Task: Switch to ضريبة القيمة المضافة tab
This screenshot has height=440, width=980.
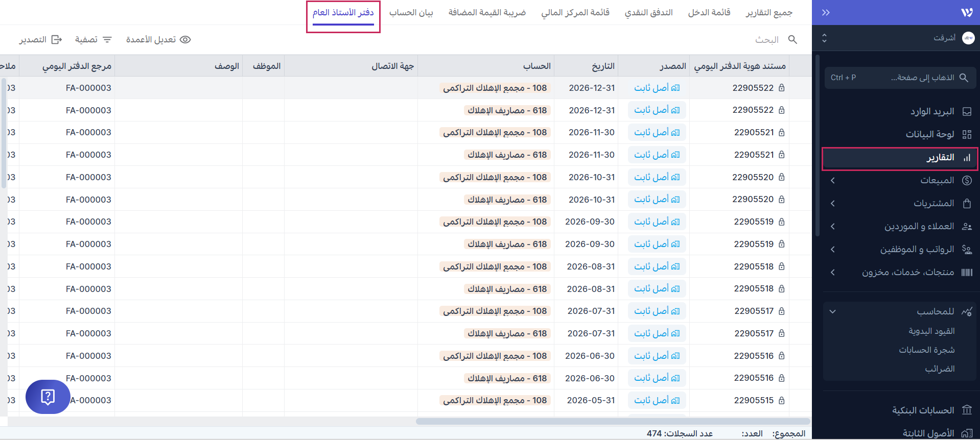Action: [487, 12]
